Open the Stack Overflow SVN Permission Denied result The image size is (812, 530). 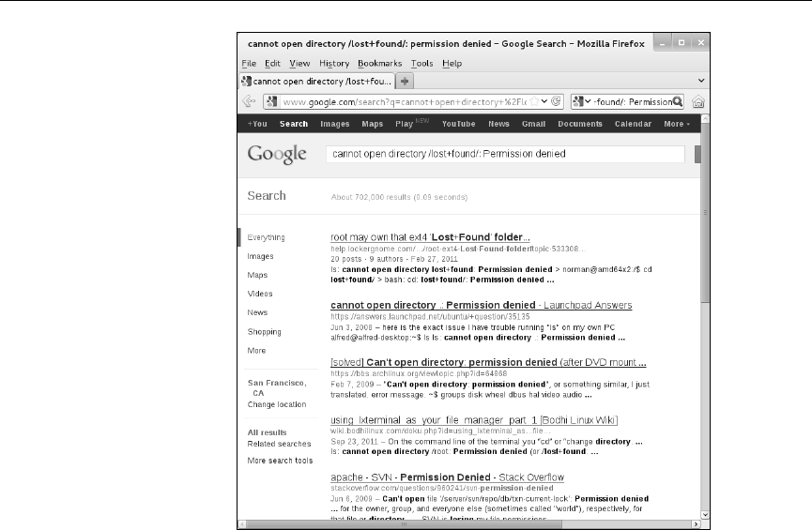448,477
